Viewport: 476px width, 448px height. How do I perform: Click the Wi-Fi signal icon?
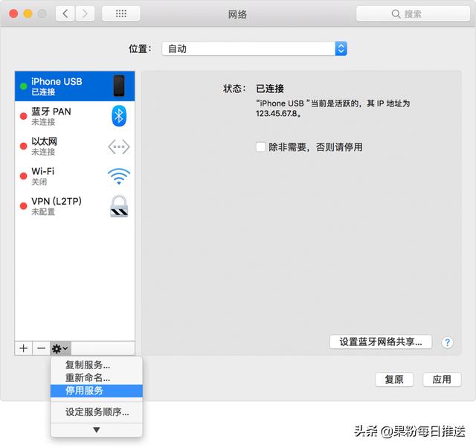pyautogui.click(x=119, y=176)
